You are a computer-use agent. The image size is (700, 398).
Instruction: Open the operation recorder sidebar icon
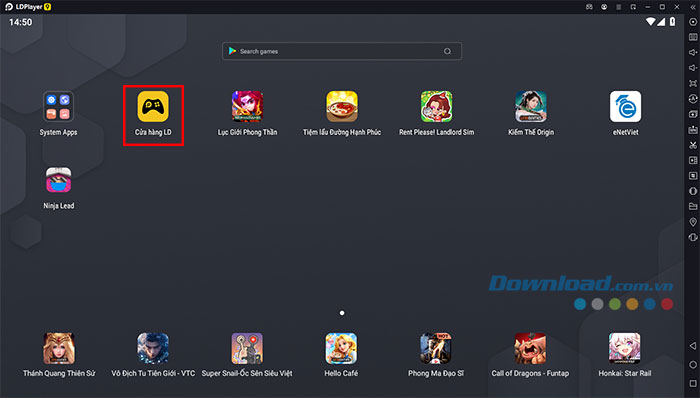point(693,176)
